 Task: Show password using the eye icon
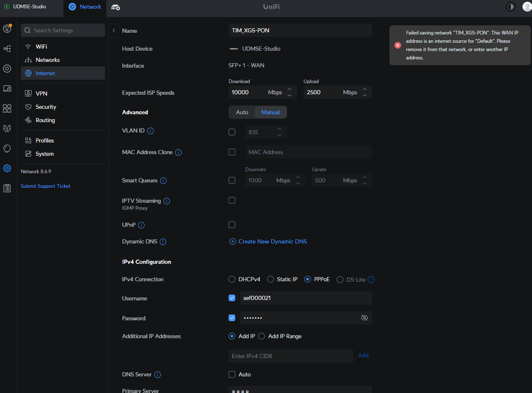pos(365,318)
